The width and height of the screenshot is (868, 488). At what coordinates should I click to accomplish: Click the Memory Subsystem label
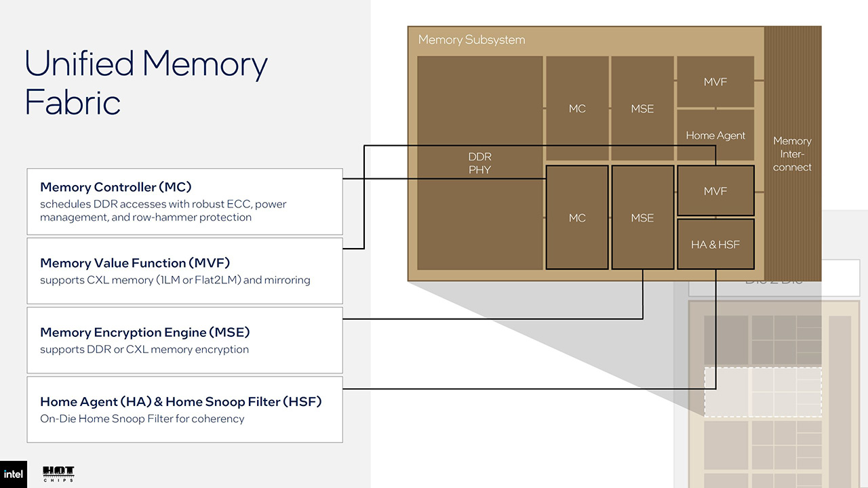click(471, 39)
